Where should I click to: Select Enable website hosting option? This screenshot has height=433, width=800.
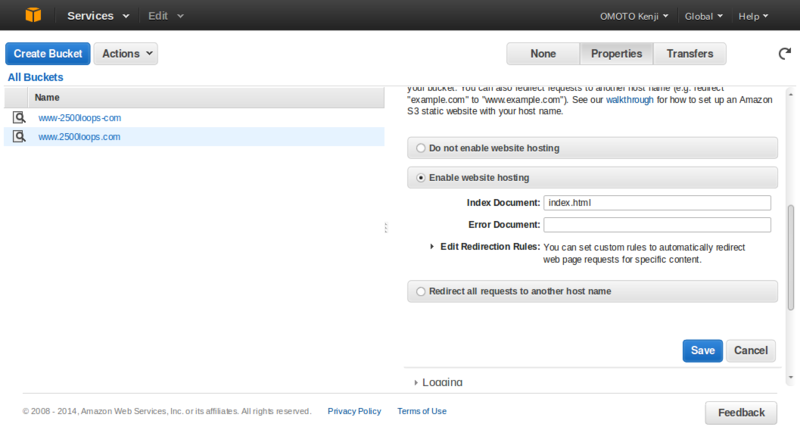point(420,177)
